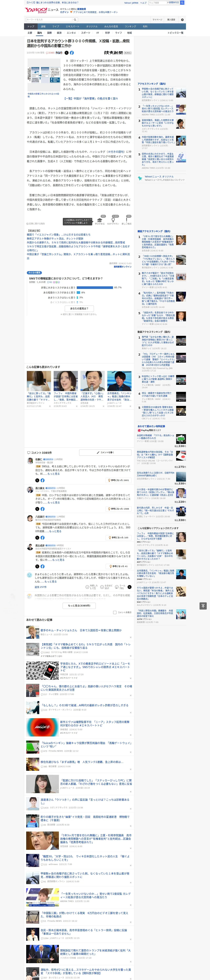Share article on Facebook below headline
The image size is (210, 980).
click(x=72, y=53)
